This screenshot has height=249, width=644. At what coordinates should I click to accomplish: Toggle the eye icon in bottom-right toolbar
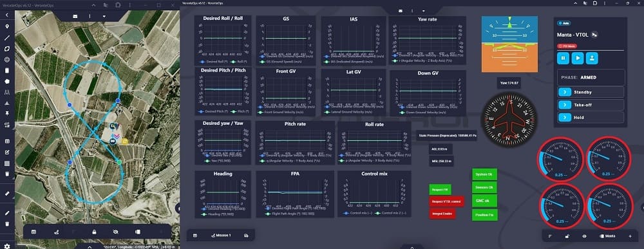[585, 236]
